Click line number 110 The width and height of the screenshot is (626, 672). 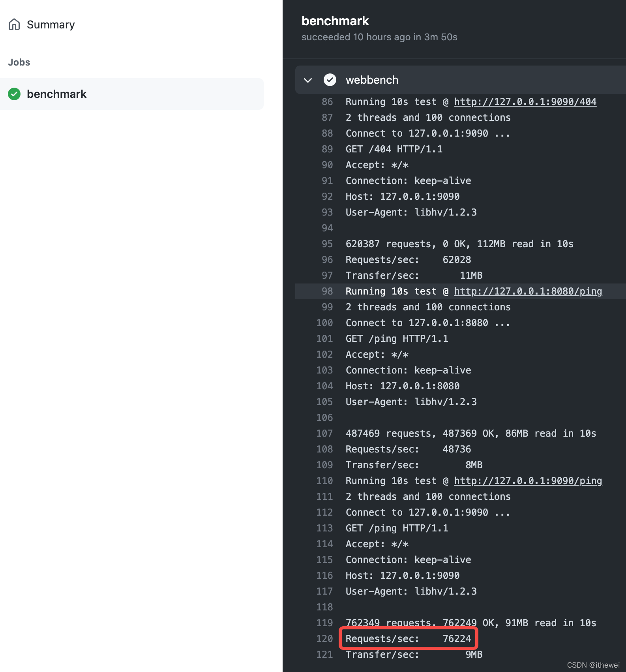324,481
